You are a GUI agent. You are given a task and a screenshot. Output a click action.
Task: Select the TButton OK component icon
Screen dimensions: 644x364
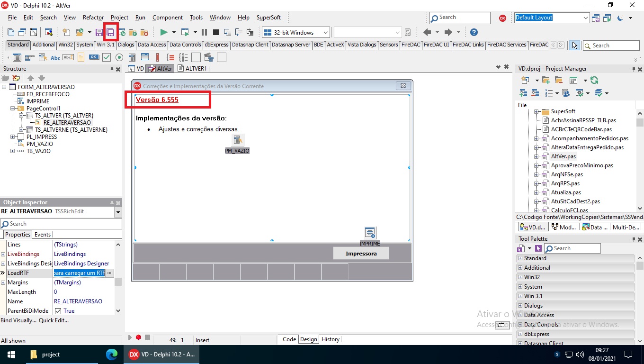[94, 57]
